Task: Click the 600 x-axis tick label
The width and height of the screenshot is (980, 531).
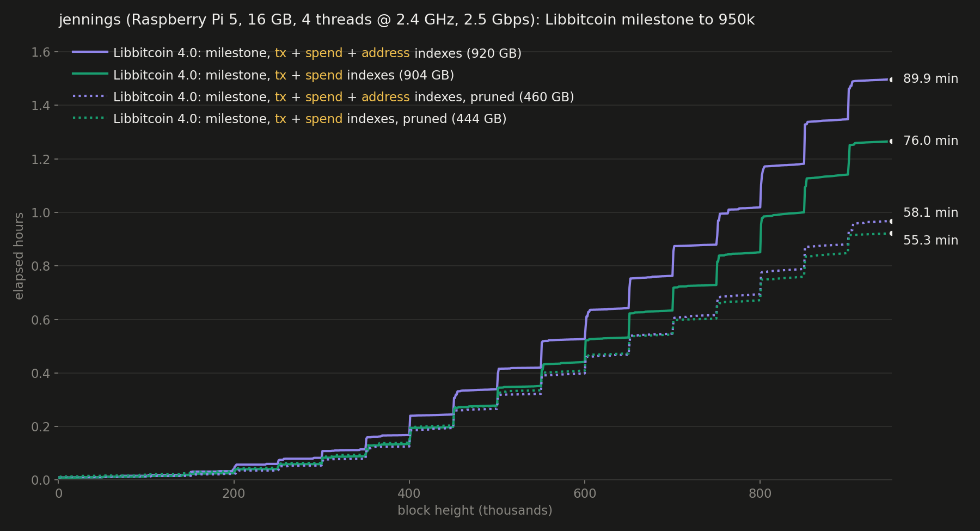Action: 584,494
